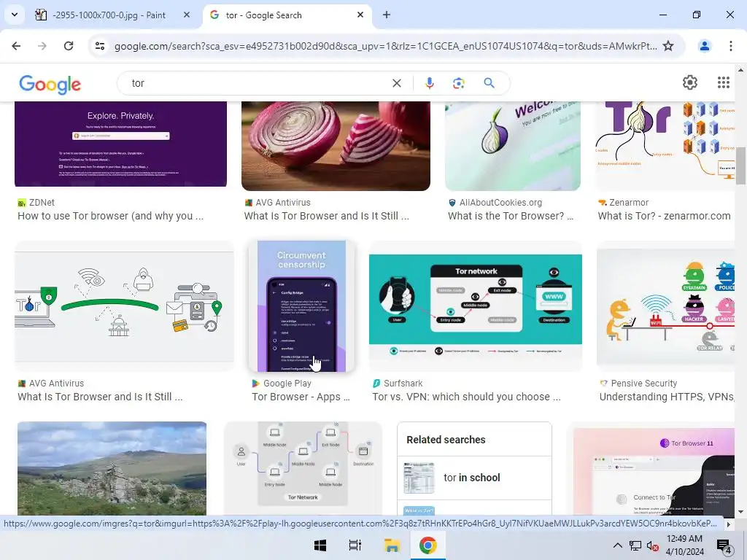
Task: Open the tab search dropdown arrow
Action: click(x=15, y=15)
